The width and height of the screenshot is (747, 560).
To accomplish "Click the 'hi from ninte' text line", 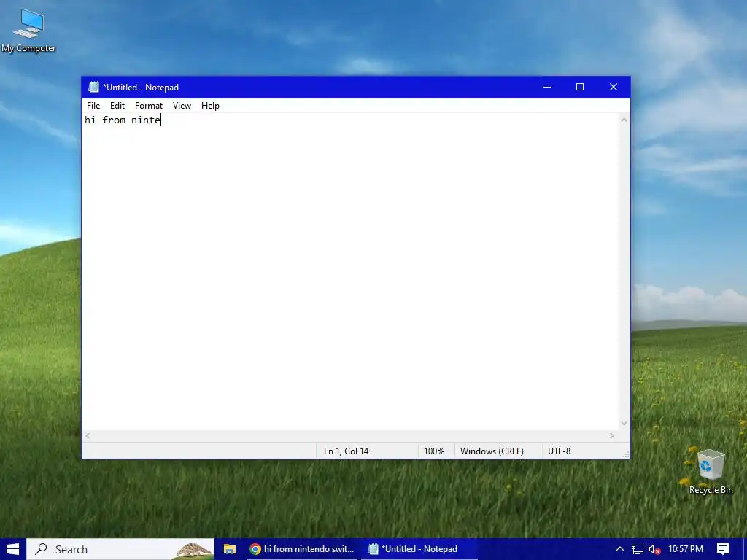I will point(123,120).
